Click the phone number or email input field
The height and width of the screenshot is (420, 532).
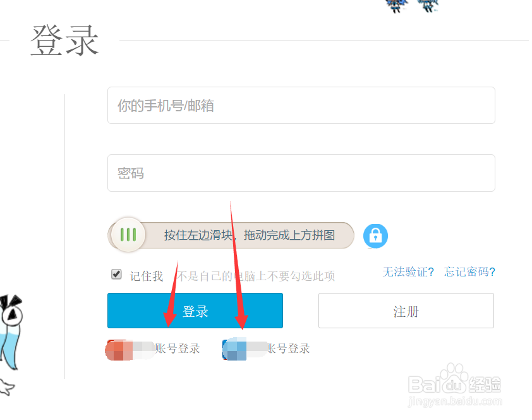(301, 105)
